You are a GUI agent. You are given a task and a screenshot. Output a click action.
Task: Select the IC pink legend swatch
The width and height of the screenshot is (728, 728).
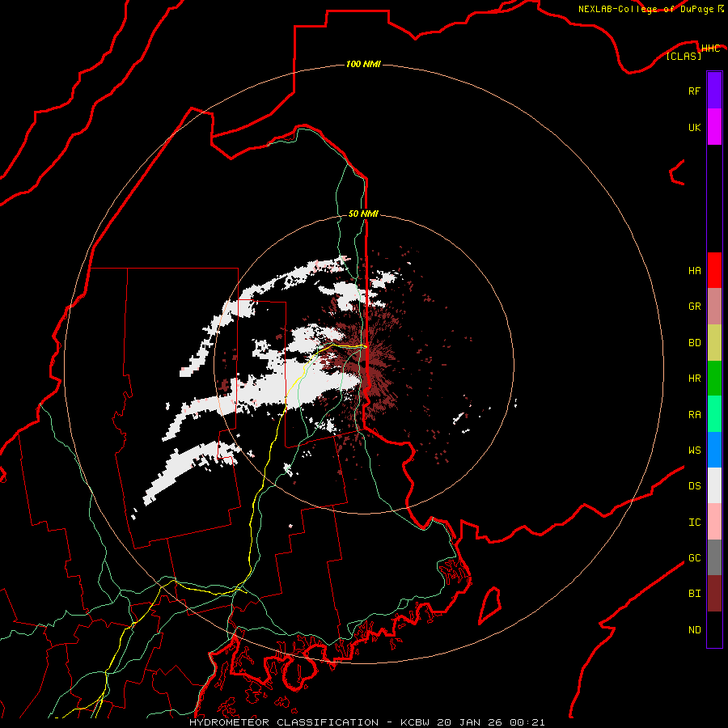(x=714, y=522)
